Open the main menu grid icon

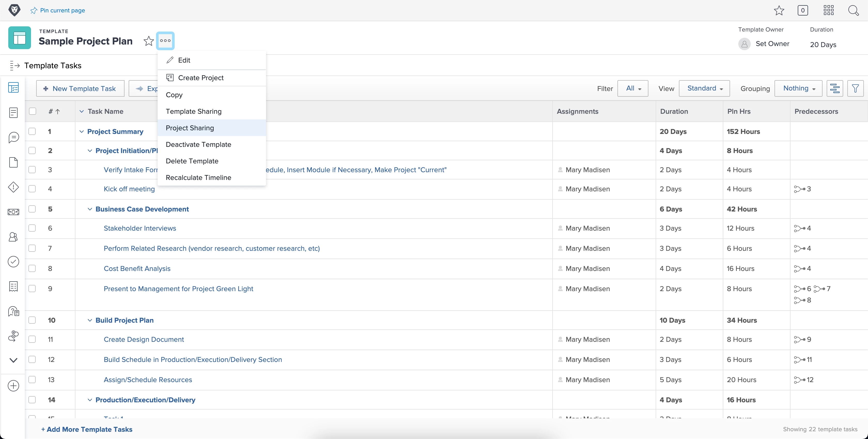[x=828, y=10]
